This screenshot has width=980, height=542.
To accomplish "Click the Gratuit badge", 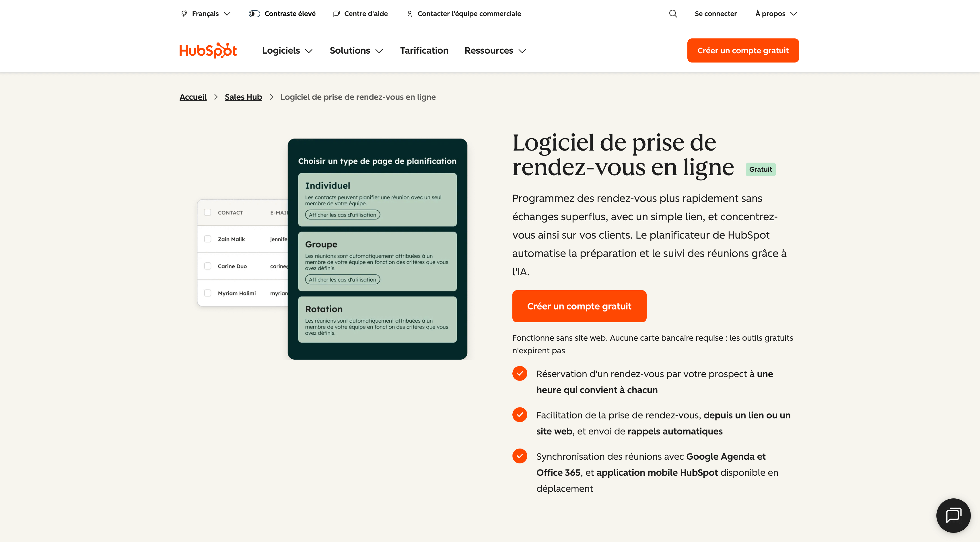I will click(760, 169).
